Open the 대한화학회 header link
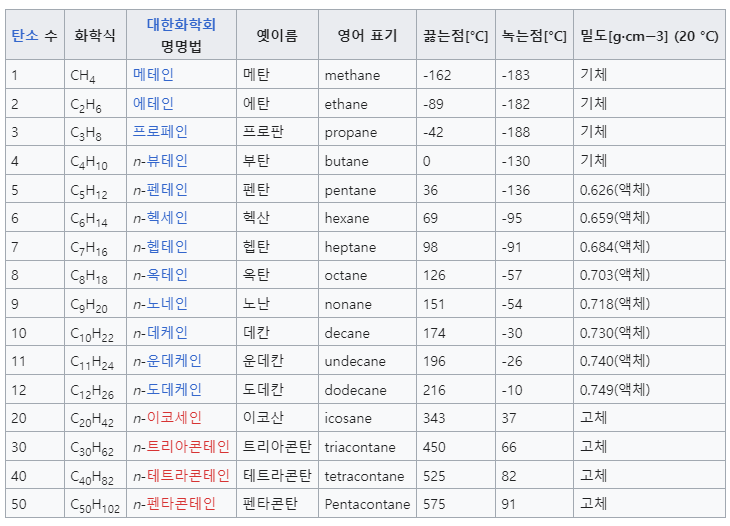Image resolution: width=730 pixels, height=526 pixels. [x=181, y=24]
